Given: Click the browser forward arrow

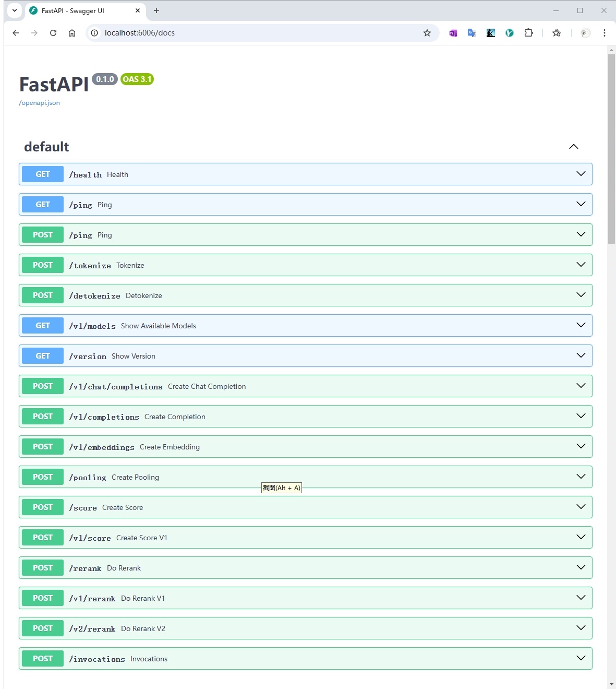Looking at the screenshot, I should click(34, 33).
